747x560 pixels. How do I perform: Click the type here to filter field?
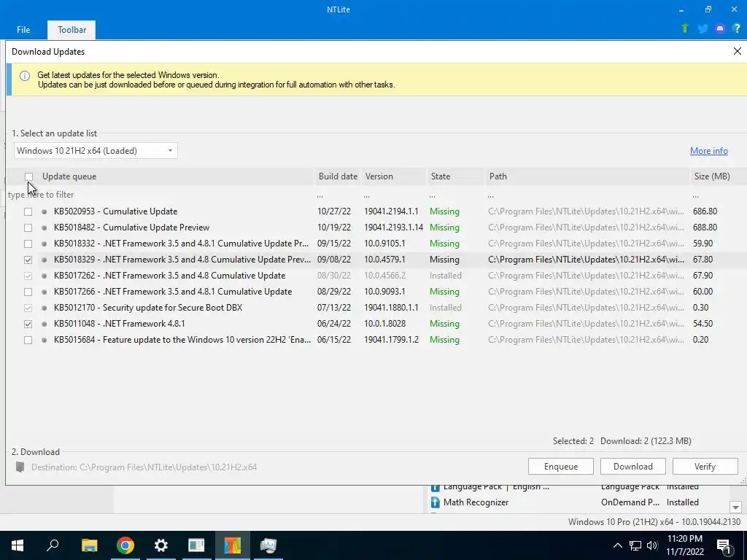tap(160, 195)
